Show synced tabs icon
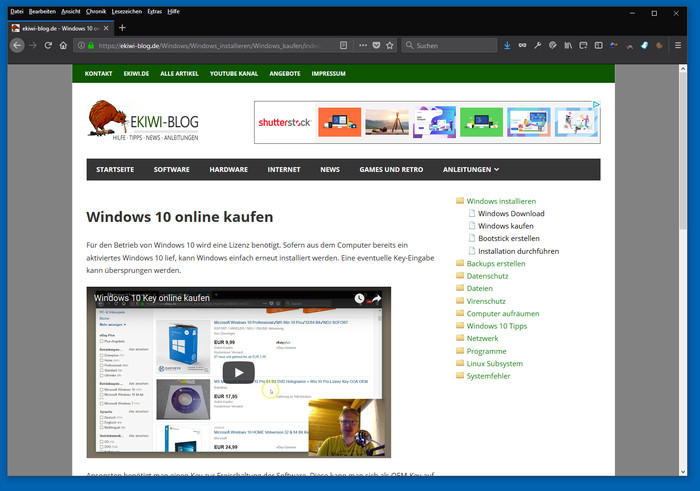The height and width of the screenshot is (491, 700). coord(583,45)
